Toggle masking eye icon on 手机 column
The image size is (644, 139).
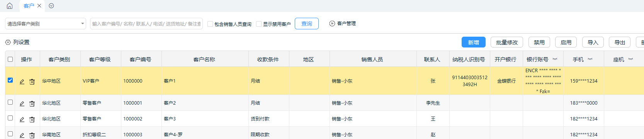(590, 59)
